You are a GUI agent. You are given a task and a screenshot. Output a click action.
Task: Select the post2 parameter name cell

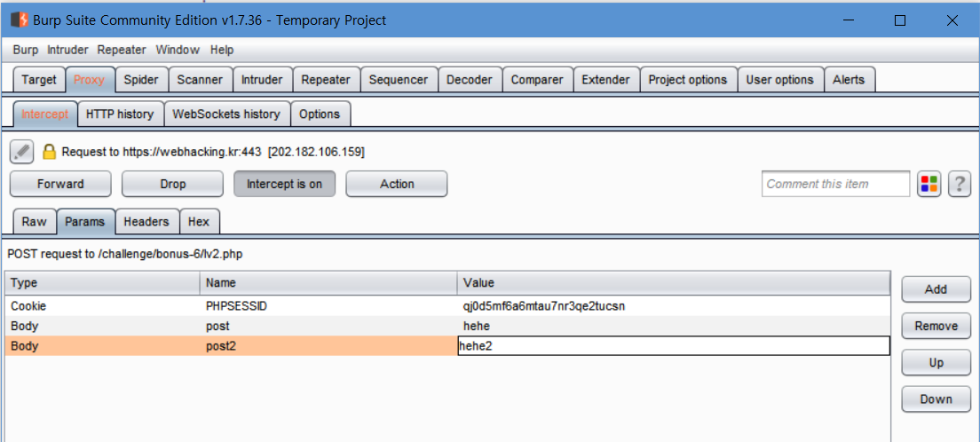328,346
